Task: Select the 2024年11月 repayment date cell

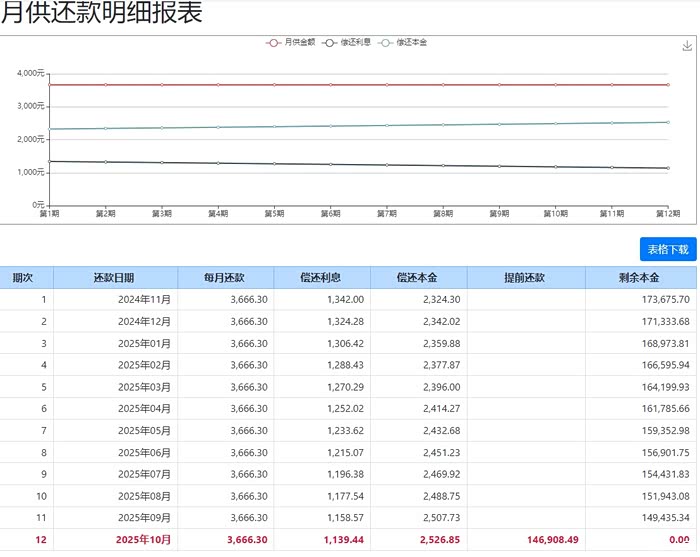Action: (x=144, y=299)
